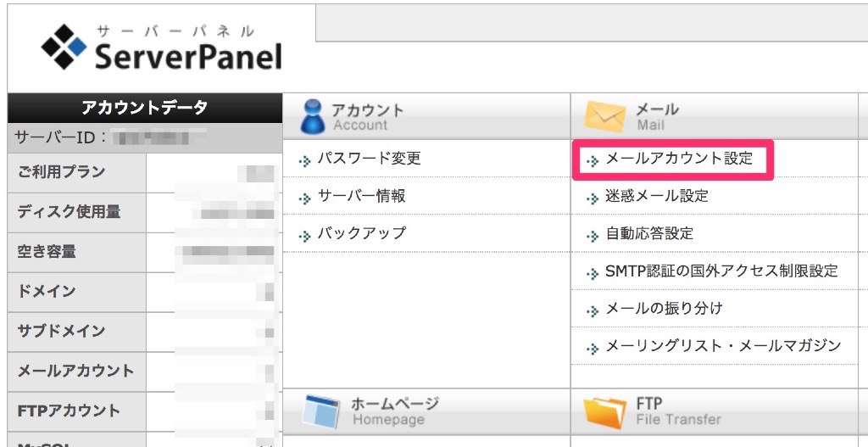Click arrow icon beside メールの振り分け
The image size is (868, 447).
coord(593,310)
